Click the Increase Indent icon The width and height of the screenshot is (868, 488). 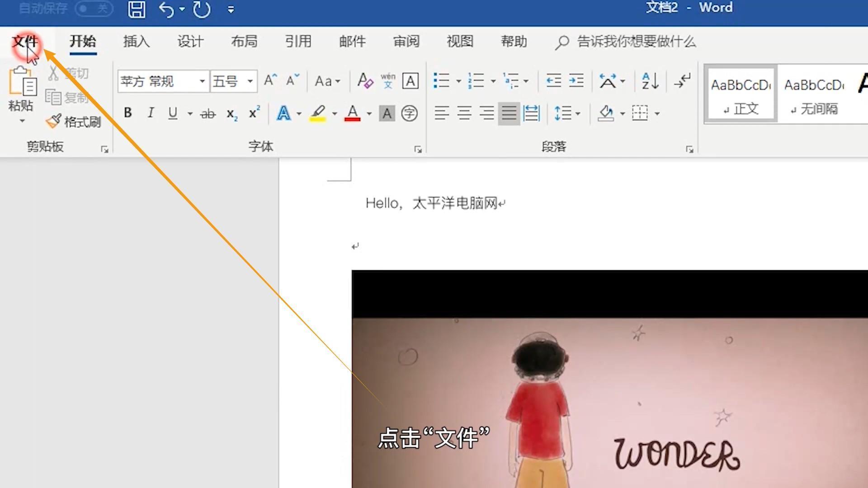point(576,81)
